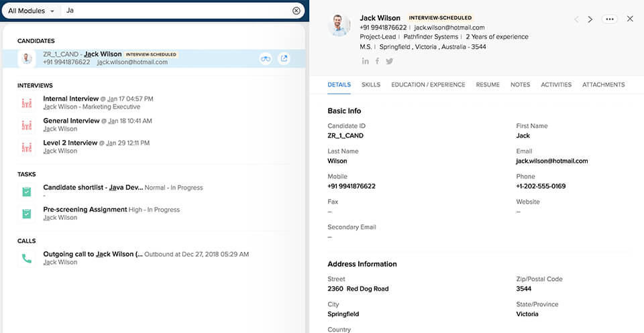Open the Internal Interview result
The width and height of the screenshot is (644, 333).
click(x=70, y=99)
